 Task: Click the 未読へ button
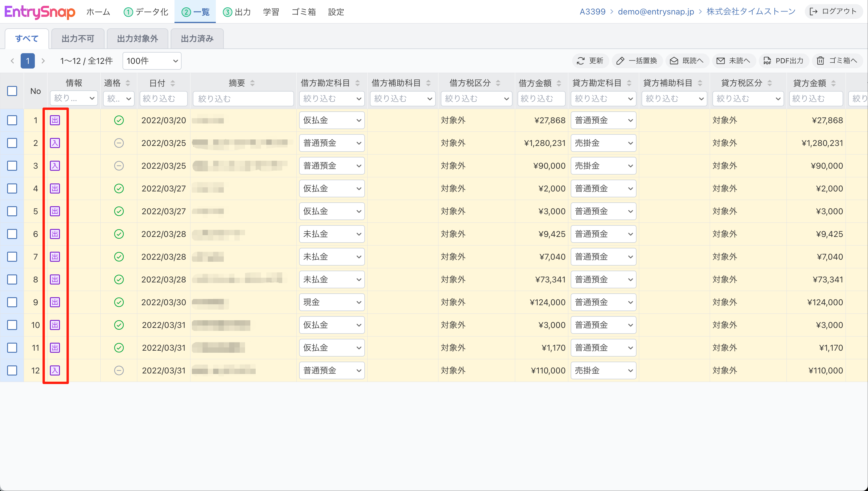[x=734, y=61]
